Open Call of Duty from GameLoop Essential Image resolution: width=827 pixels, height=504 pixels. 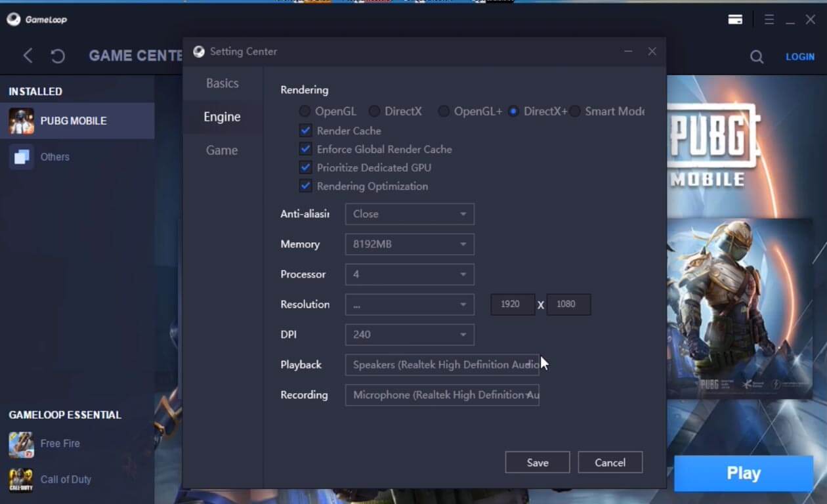(77, 480)
